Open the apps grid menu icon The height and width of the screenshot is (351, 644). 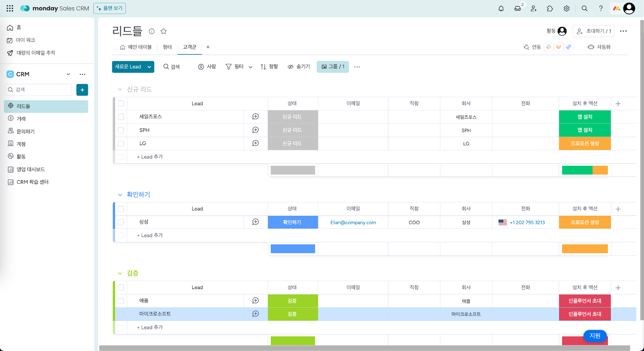click(x=10, y=8)
